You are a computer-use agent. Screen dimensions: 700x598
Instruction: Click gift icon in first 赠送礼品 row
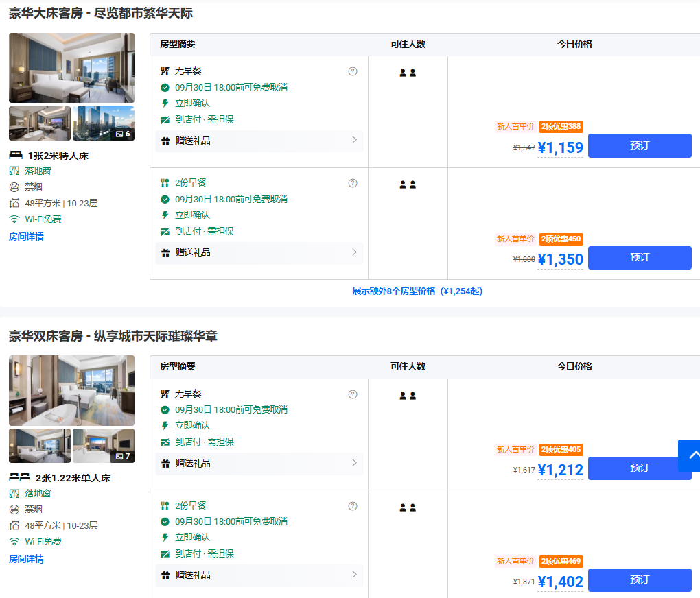[x=165, y=141]
